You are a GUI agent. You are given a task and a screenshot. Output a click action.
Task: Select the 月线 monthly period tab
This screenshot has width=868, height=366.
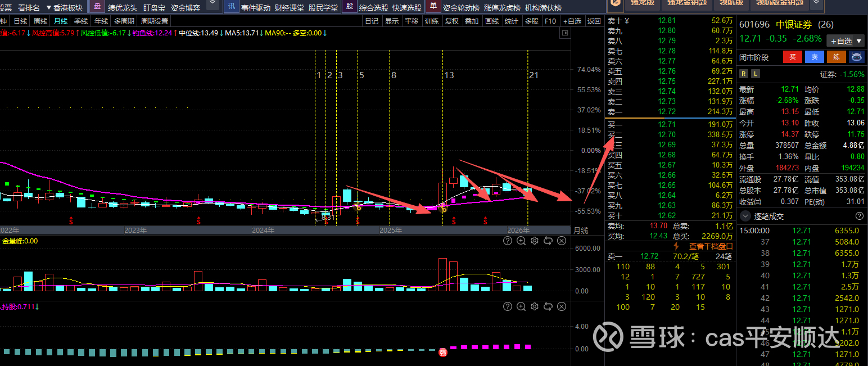(x=60, y=21)
